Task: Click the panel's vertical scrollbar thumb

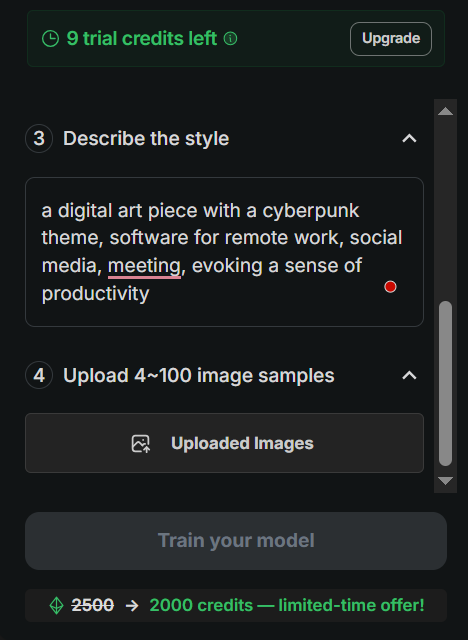Action: click(446, 383)
